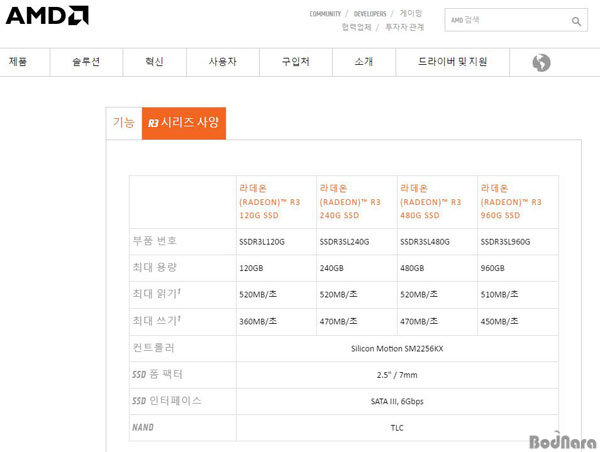Go to the 게이밍 link
The width and height of the screenshot is (600, 452).
tap(411, 13)
